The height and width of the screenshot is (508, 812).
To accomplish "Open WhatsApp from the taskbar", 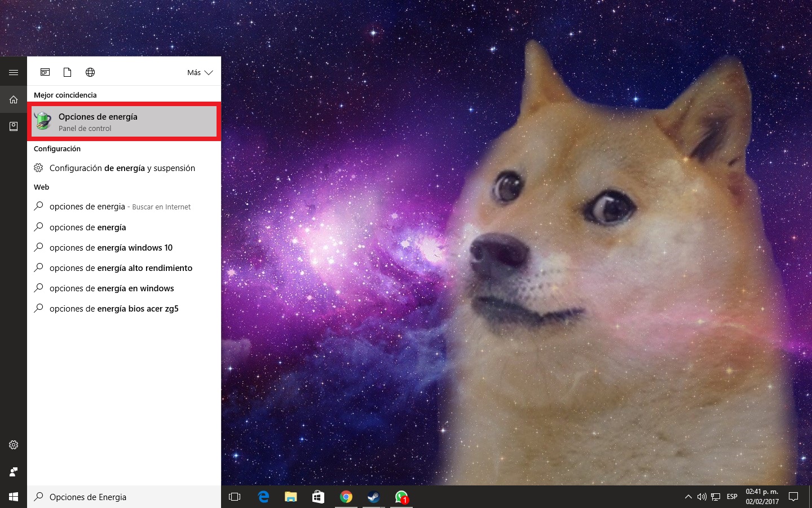I will tap(401, 497).
